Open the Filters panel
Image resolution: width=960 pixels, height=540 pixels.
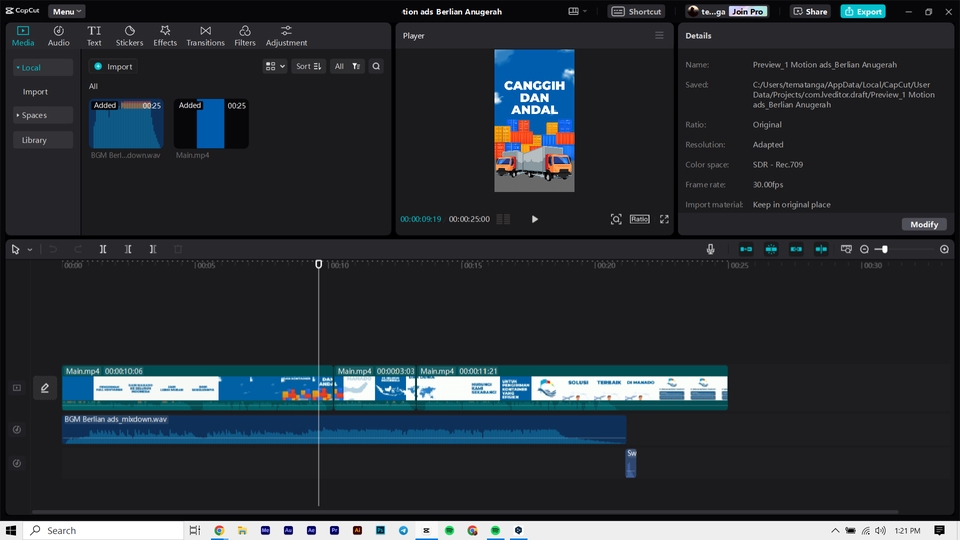pos(244,36)
